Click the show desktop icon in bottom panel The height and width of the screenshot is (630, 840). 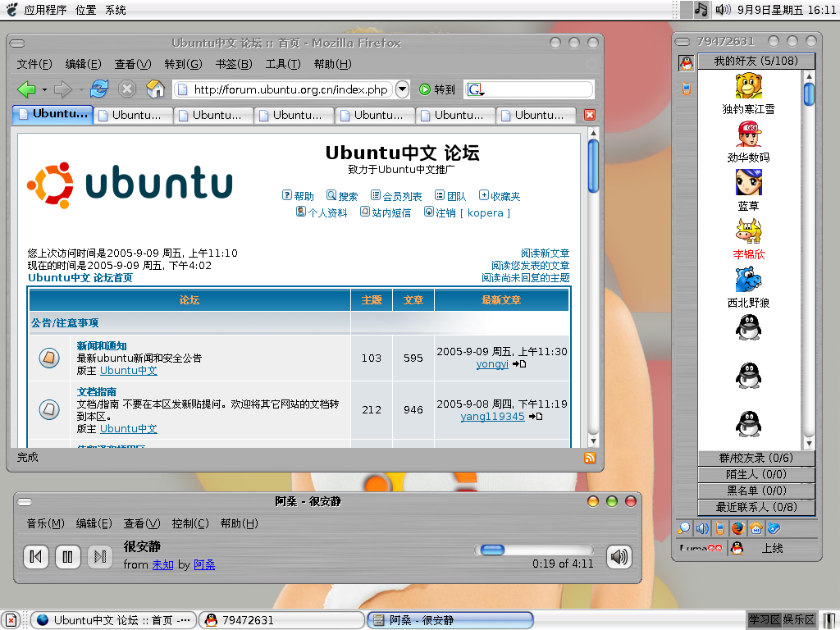[10, 620]
